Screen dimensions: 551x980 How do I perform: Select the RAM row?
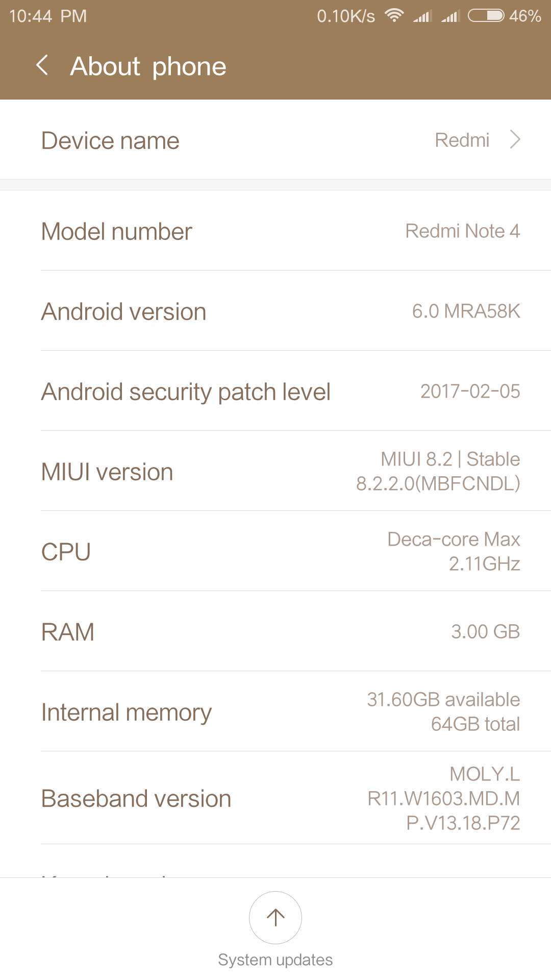click(x=275, y=632)
